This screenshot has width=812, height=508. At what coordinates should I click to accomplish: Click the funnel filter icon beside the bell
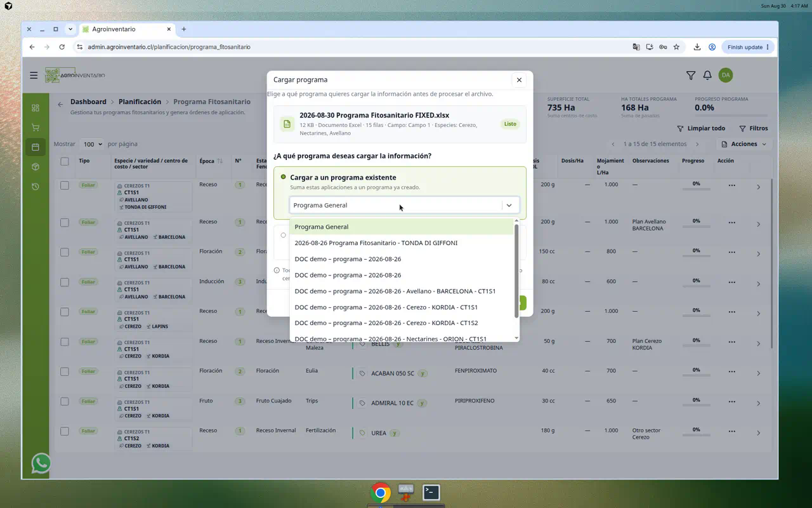[691, 75]
